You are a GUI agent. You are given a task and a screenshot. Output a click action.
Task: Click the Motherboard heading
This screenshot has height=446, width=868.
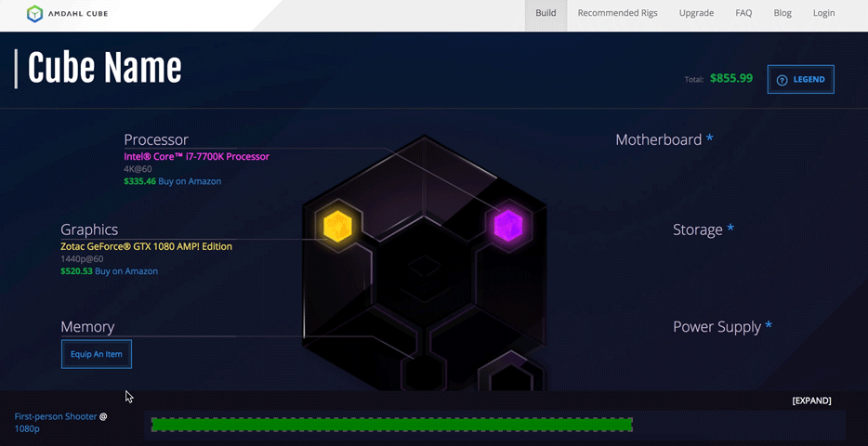[x=659, y=139]
